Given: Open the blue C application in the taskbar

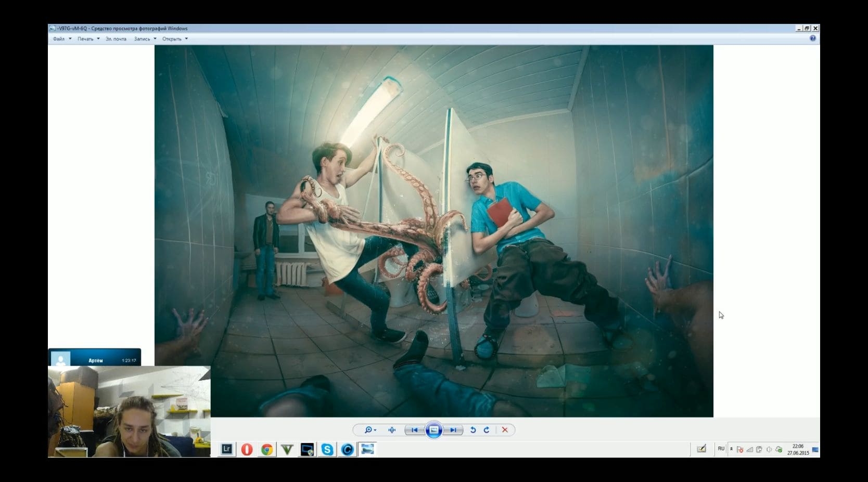Looking at the screenshot, I should coord(348,449).
